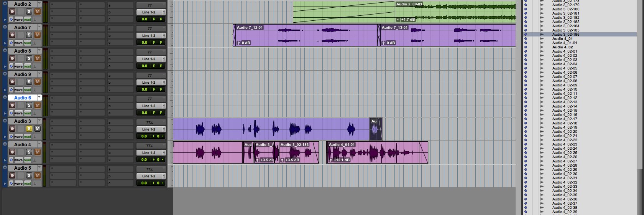Select Audio 4_01-01 in the clip list
The height and width of the screenshot is (215, 644).
coord(564,43)
